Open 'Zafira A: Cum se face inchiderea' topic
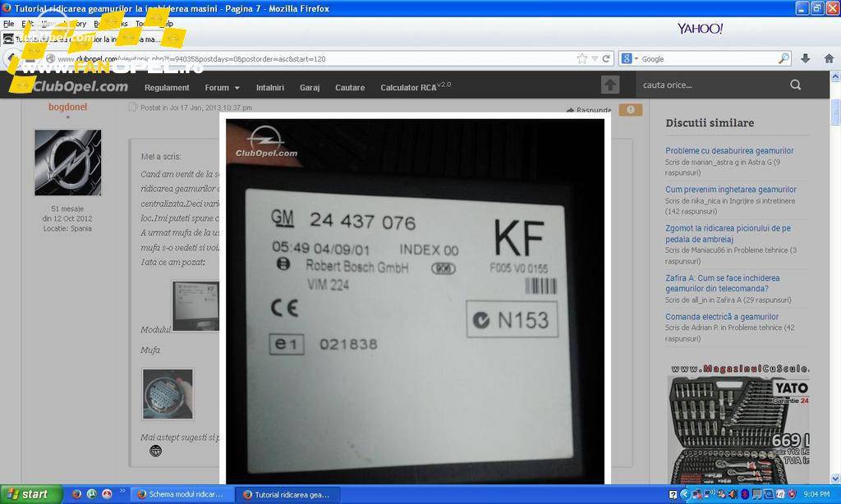The width and height of the screenshot is (841, 504). click(x=723, y=283)
